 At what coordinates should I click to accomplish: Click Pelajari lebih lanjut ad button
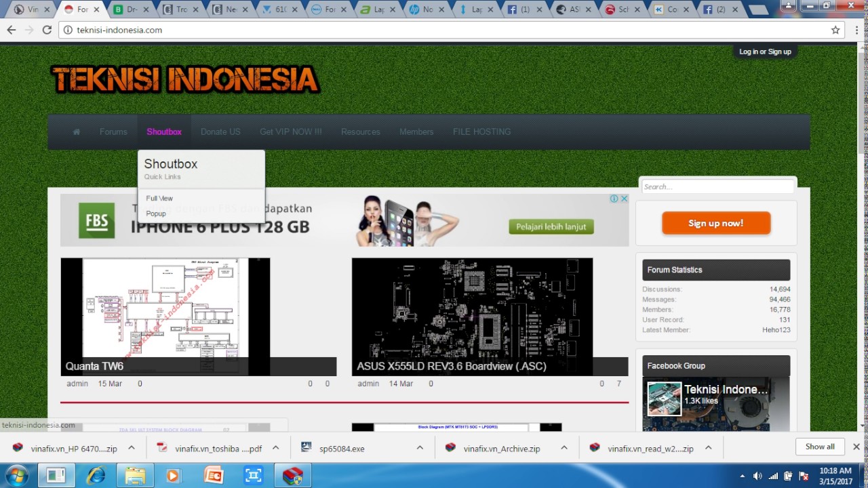(551, 226)
